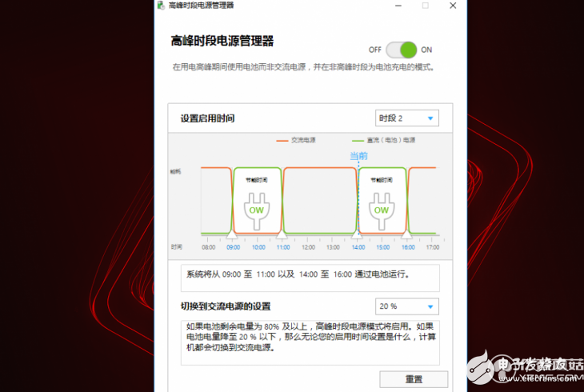Click the first OW plug icon
This screenshot has width=584, height=392.
coord(257,209)
